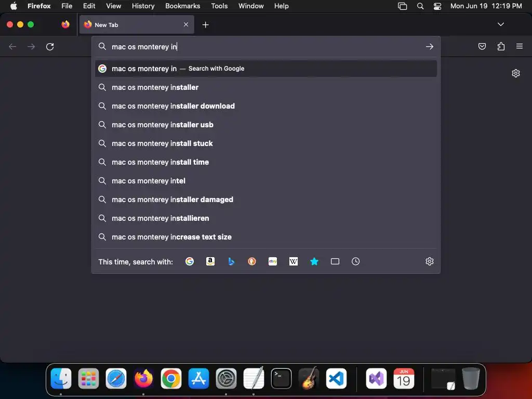Open Launchpad from the Dock
Viewport: 532px width, 399px height.
pos(88,378)
